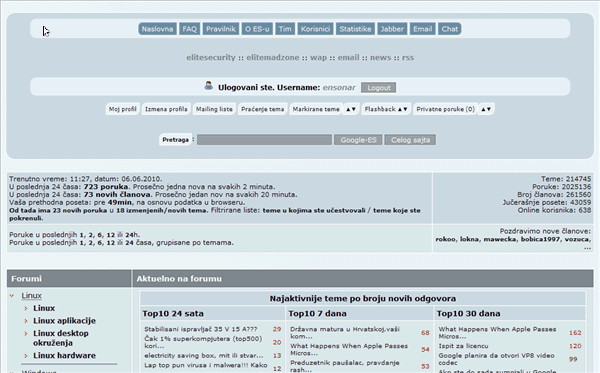This screenshot has height=373, width=600.
Task: Open the Linux subforum
Action: (44, 308)
